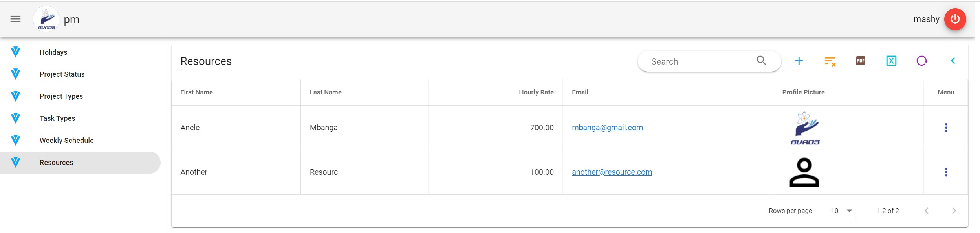This screenshot has height=233, width=980.
Task: Add a new resource with plus icon
Action: (x=799, y=61)
